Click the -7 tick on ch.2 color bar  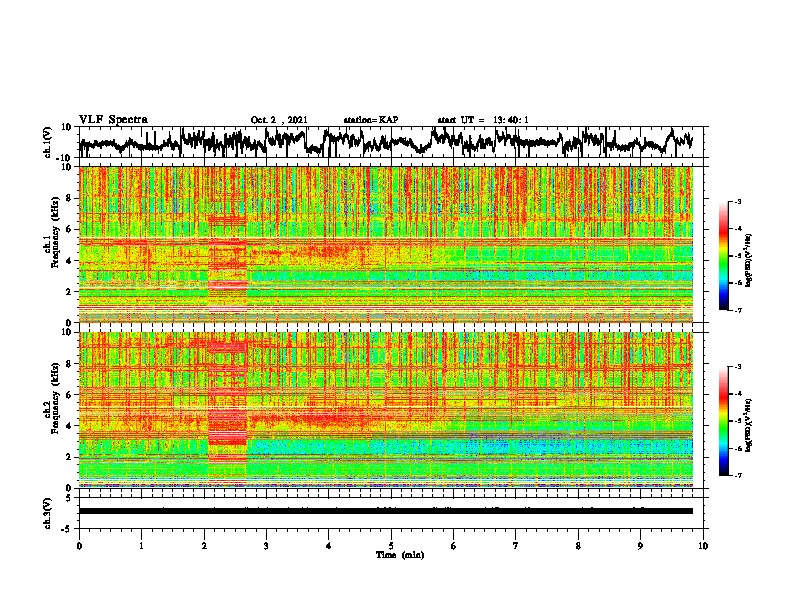point(737,475)
